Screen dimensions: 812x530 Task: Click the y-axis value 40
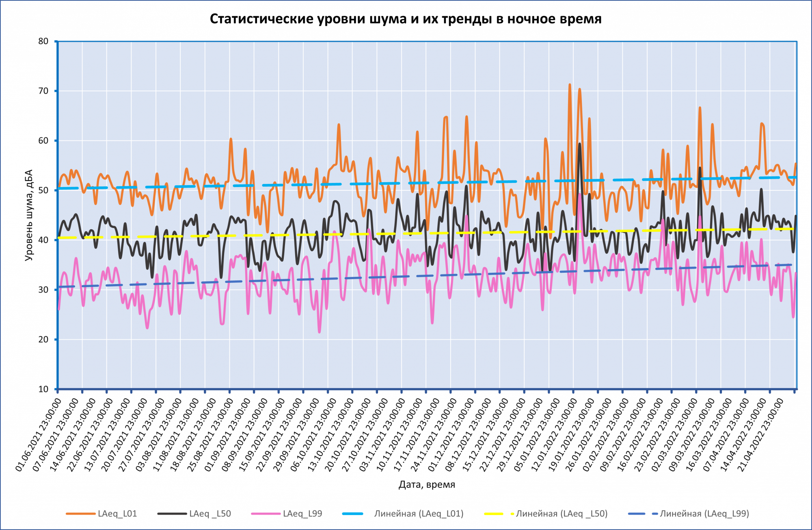click(x=43, y=240)
